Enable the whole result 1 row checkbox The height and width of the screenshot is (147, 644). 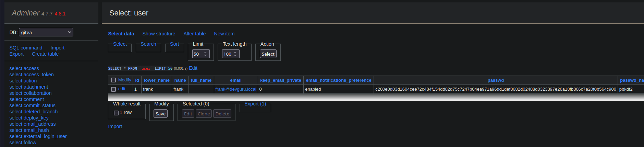(x=116, y=113)
